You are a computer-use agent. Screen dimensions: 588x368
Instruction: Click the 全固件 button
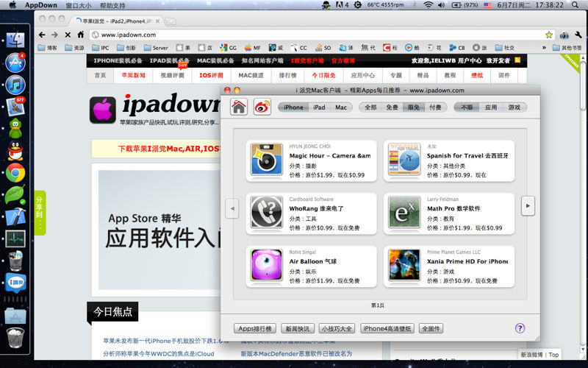click(x=431, y=328)
